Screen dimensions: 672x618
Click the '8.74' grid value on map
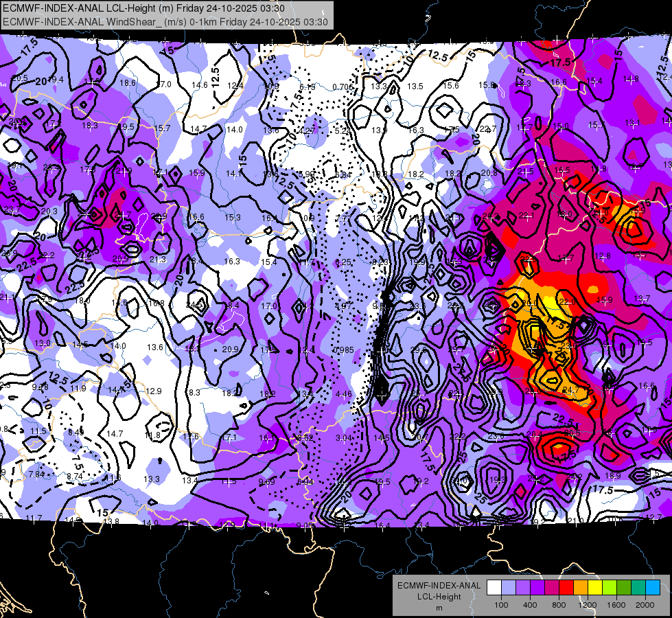pyautogui.click(x=75, y=477)
